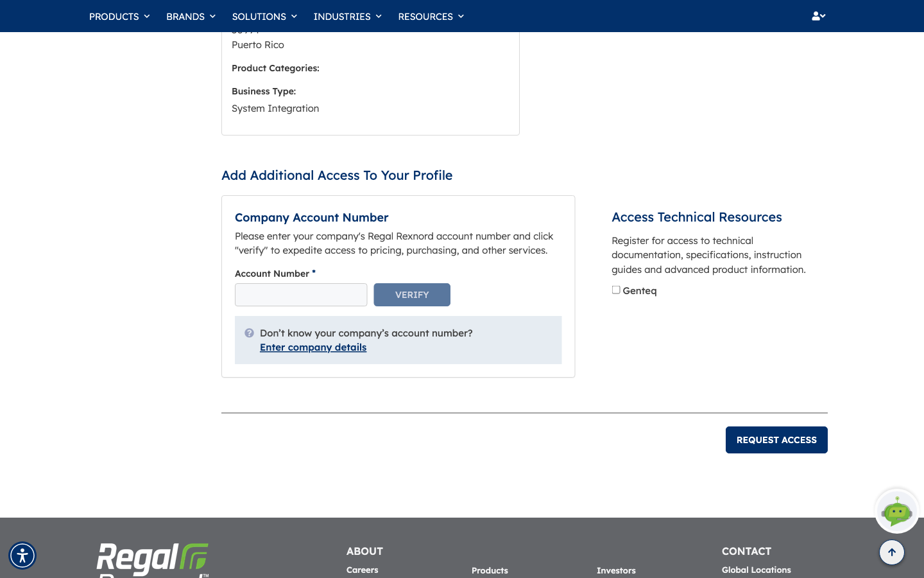Click the 'Puerto Rico' address text
The image size is (924, 578).
258,45
